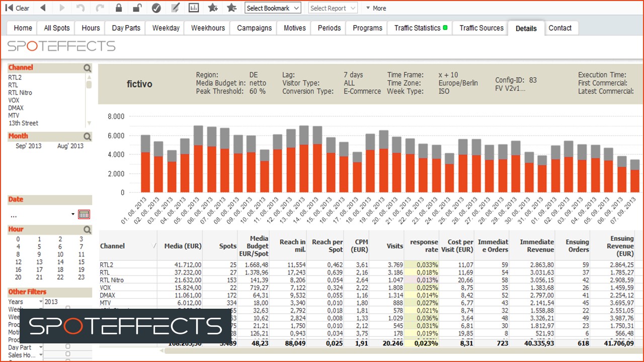Click the bar for 13. 08. 2013
This screenshot has width=644, height=362.
(x=304, y=159)
